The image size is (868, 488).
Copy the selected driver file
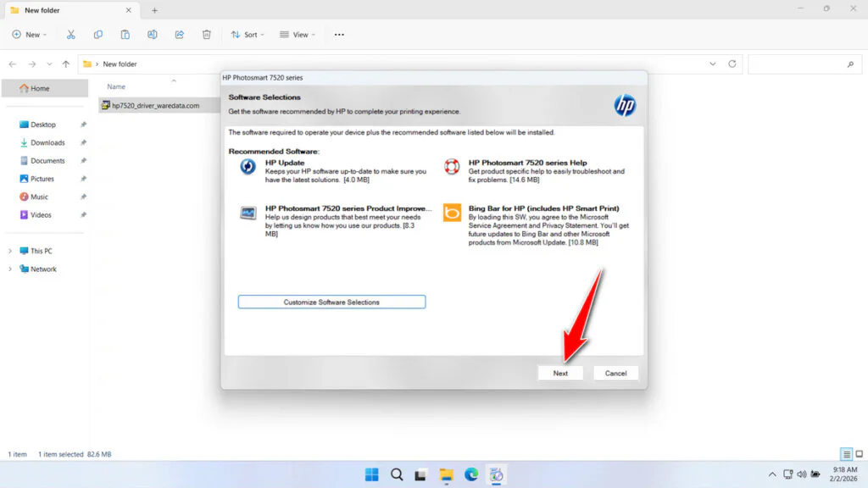(x=97, y=34)
